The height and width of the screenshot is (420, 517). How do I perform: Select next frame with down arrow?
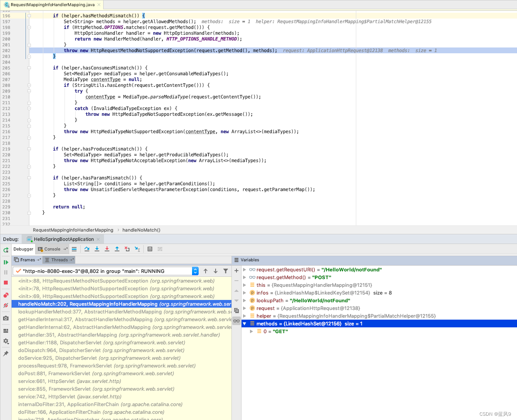216,271
